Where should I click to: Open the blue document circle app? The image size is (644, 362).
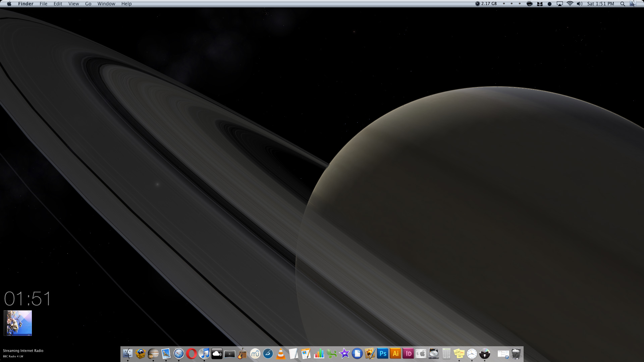pyautogui.click(x=357, y=354)
